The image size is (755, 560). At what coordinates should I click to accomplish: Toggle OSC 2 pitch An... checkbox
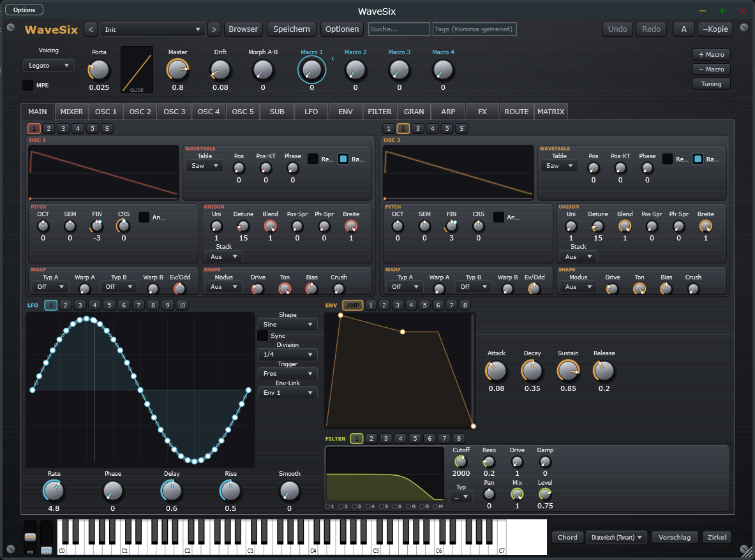tap(498, 217)
